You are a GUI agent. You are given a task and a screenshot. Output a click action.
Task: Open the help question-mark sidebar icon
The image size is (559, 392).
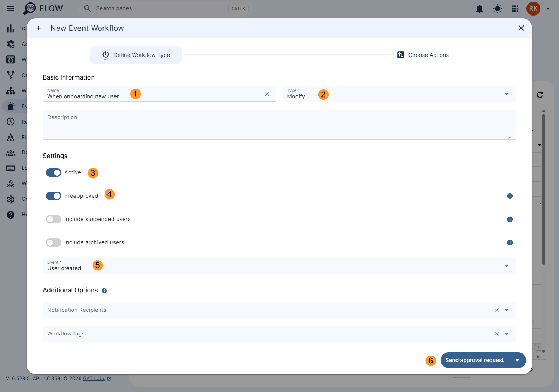click(11, 215)
